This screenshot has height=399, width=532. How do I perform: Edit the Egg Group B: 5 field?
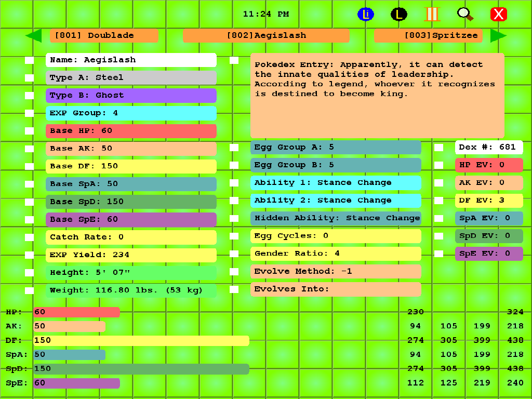point(336,165)
